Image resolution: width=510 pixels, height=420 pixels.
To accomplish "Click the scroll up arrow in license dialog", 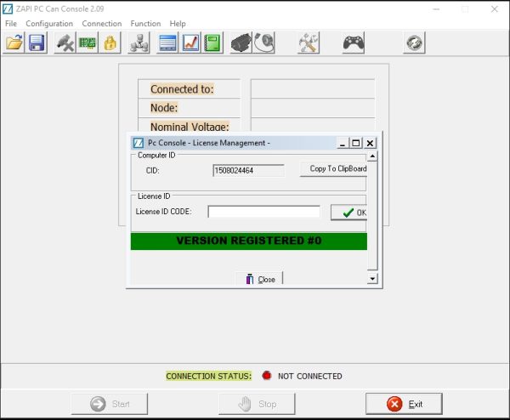I will 372,156.
